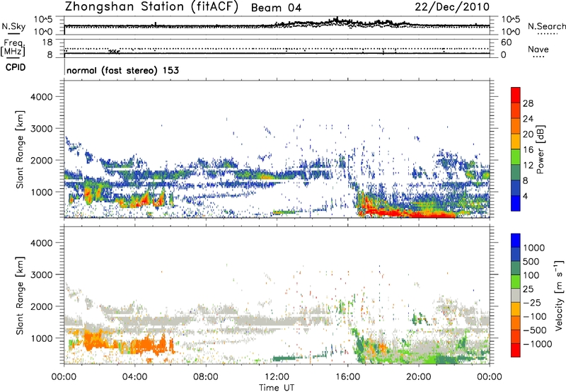
Task: Select the "Freq. [MHz]" axis label
Action: (13, 48)
